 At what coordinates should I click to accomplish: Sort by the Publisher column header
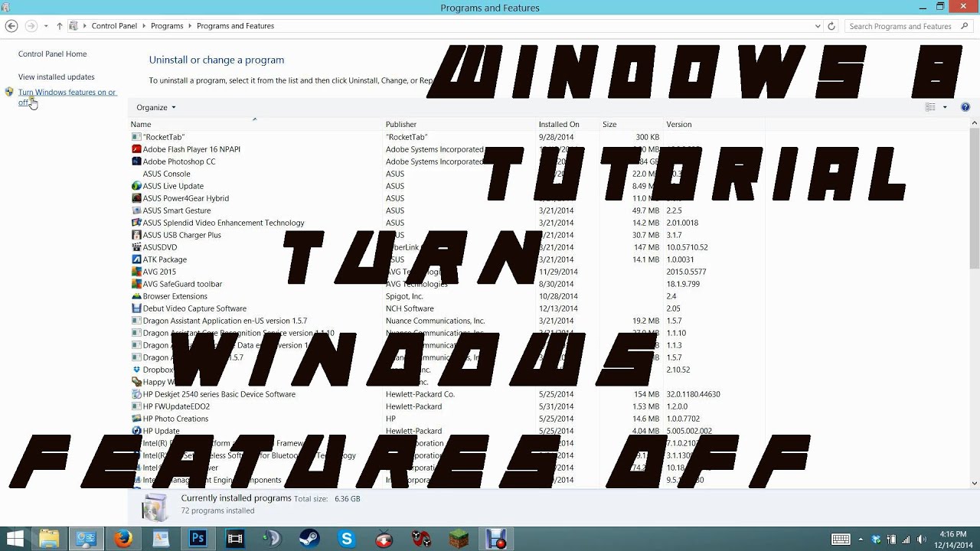(460, 124)
